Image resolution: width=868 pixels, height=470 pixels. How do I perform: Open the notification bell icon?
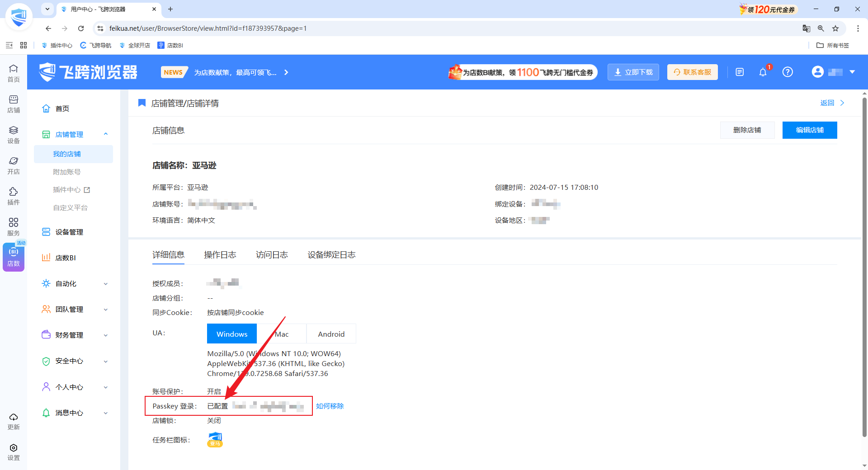tap(763, 72)
